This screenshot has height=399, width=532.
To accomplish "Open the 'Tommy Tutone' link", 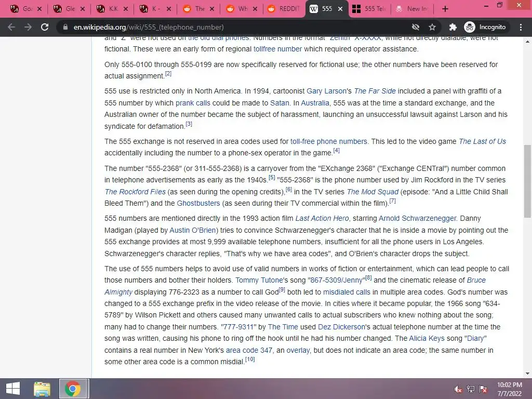I will point(259,281).
